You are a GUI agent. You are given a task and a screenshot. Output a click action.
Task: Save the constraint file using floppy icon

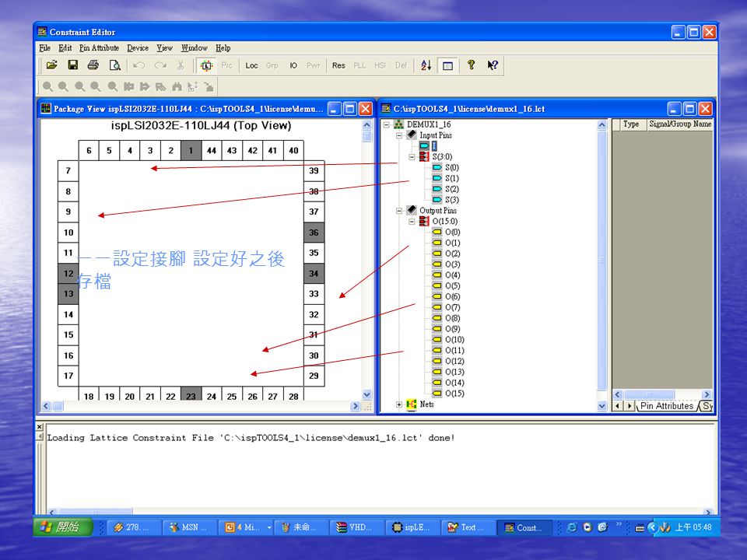[72, 65]
